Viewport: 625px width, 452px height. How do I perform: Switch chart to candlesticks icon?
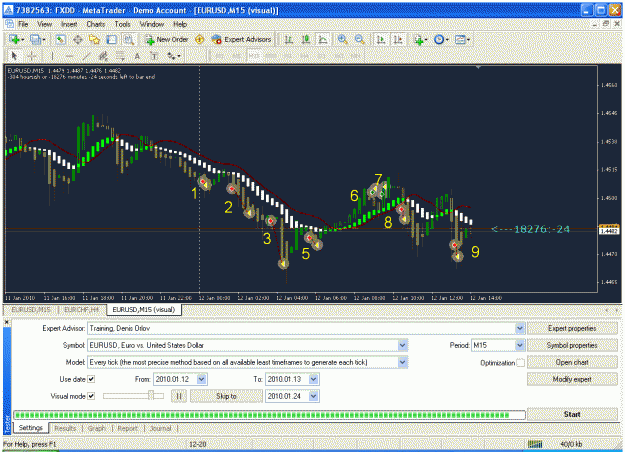[306, 39]
